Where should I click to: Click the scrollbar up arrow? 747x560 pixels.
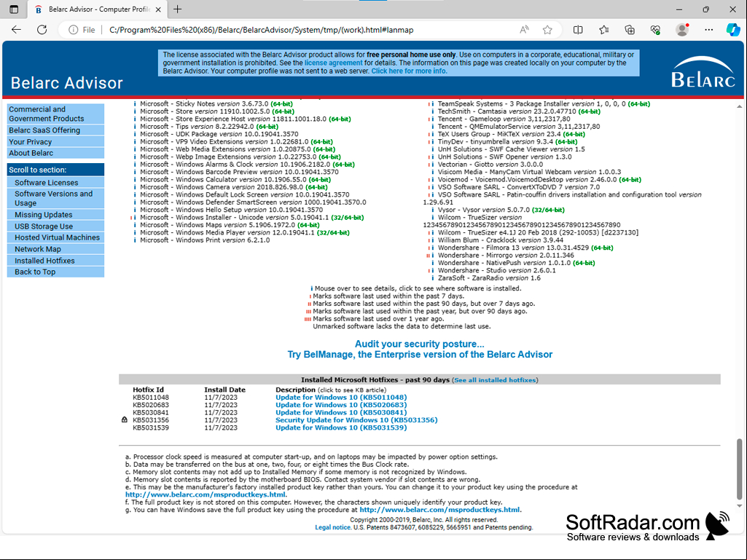(x=740, y=106)
